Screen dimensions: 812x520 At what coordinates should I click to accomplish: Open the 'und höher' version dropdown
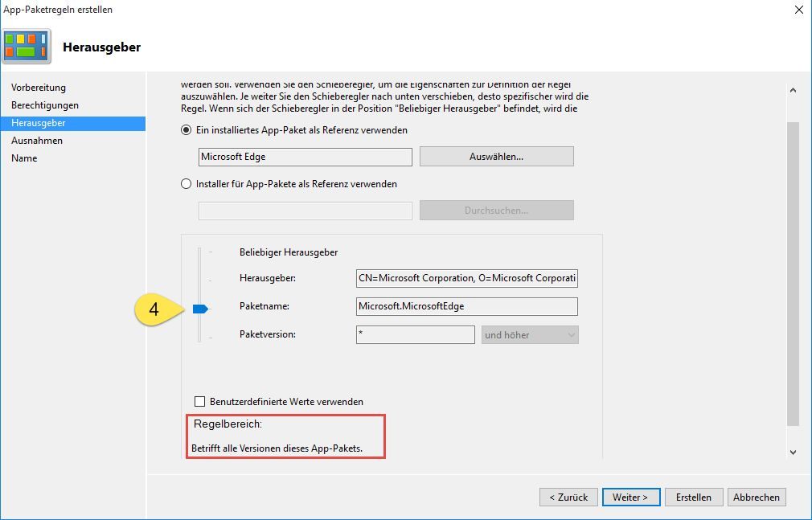coord(530,334)
